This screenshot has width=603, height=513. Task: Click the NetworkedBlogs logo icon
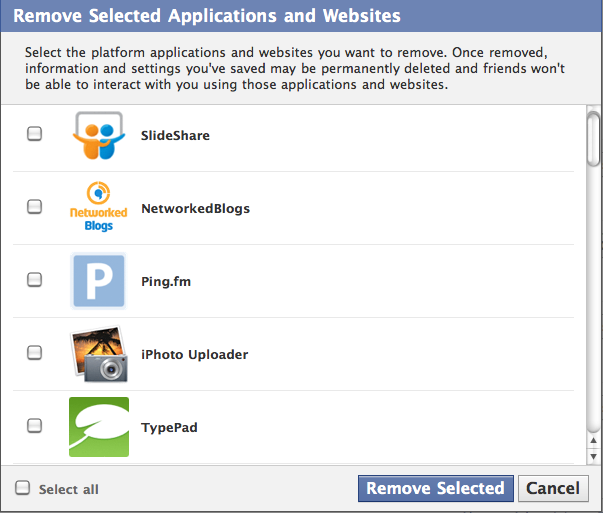pos(98,207)
